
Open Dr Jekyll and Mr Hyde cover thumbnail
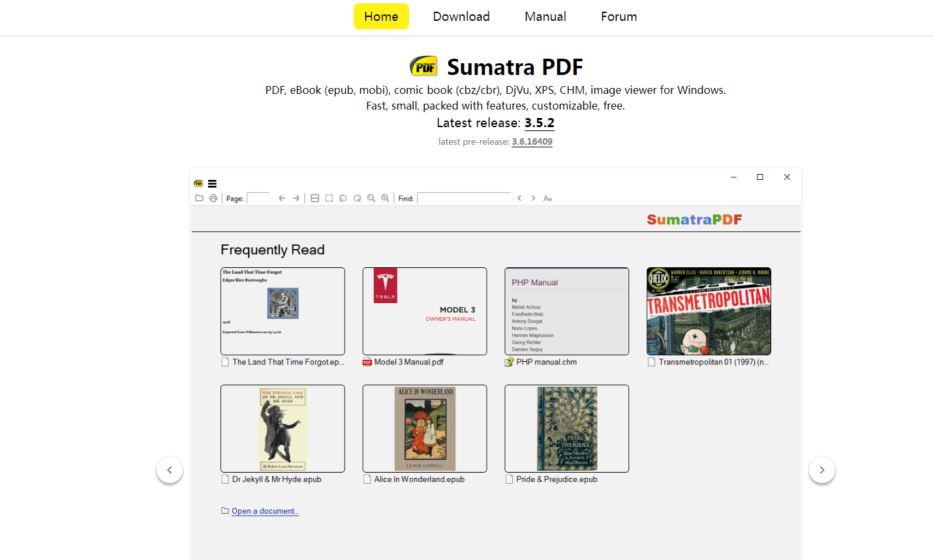(283, 428)
